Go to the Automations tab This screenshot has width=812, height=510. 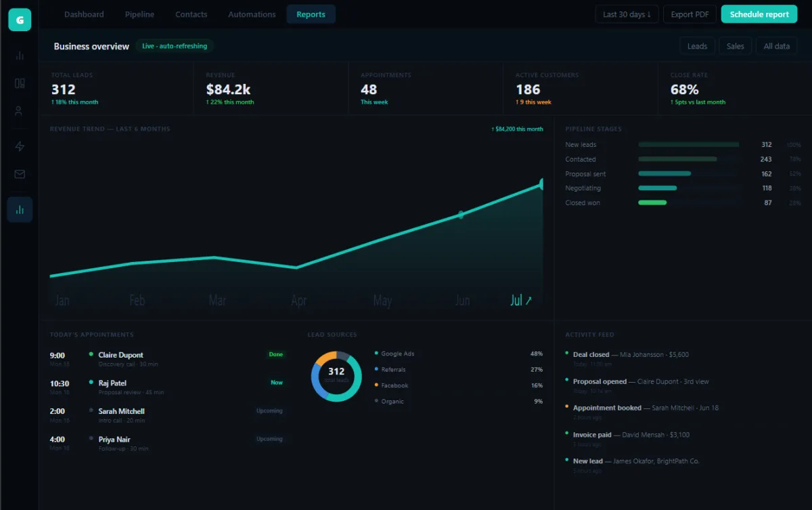tap(252, 14)
